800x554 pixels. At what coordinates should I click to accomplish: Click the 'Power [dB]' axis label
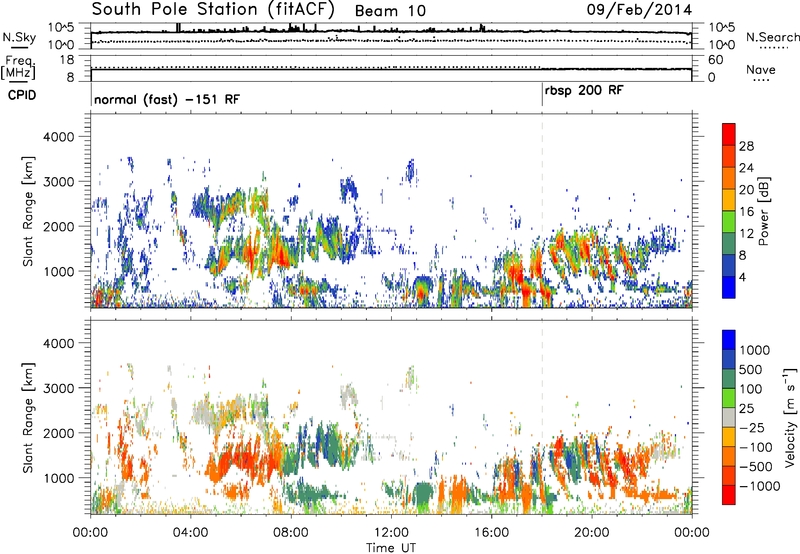(x=764, y=211)
